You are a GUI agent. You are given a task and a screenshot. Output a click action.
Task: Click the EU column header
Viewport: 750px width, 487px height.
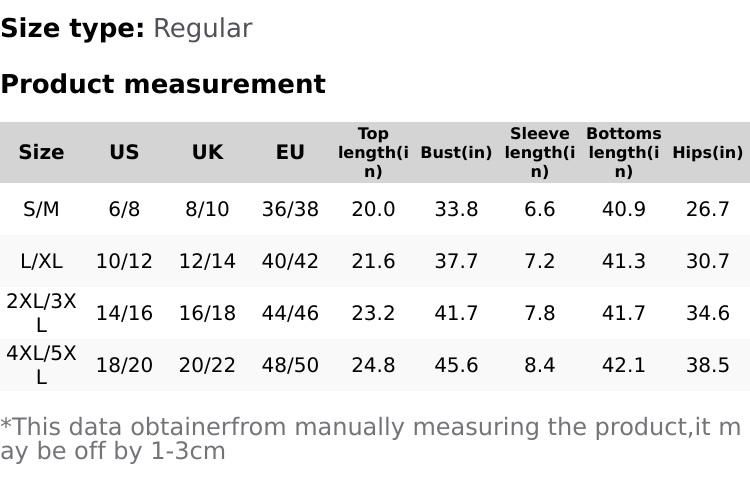tap(290, 152)
